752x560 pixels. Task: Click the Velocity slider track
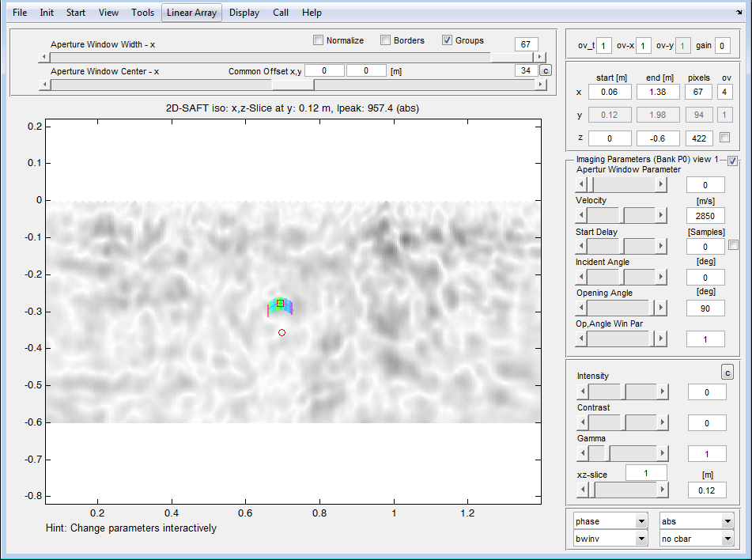(x=621, y=215)
